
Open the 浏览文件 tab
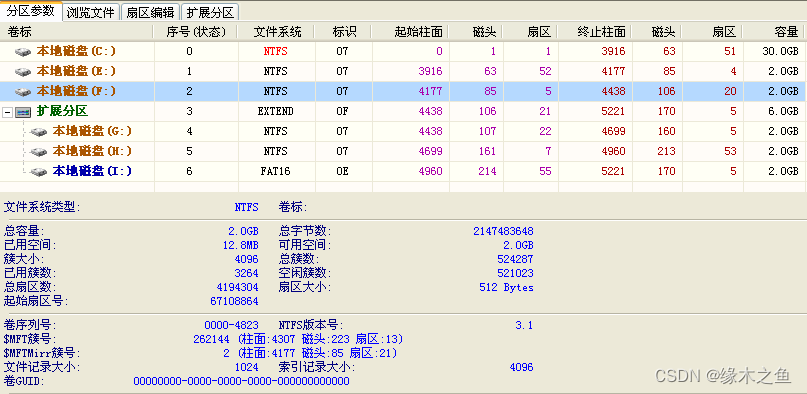tap(91, 12)
